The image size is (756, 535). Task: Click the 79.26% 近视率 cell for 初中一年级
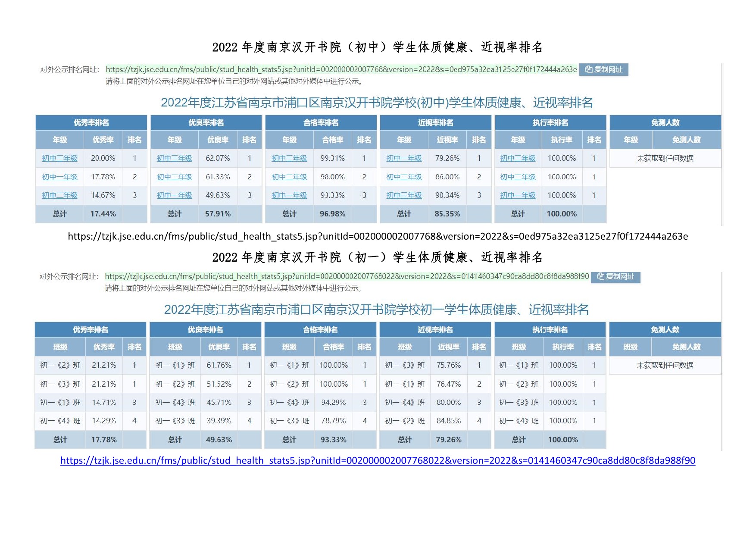(x=447, y=158)
